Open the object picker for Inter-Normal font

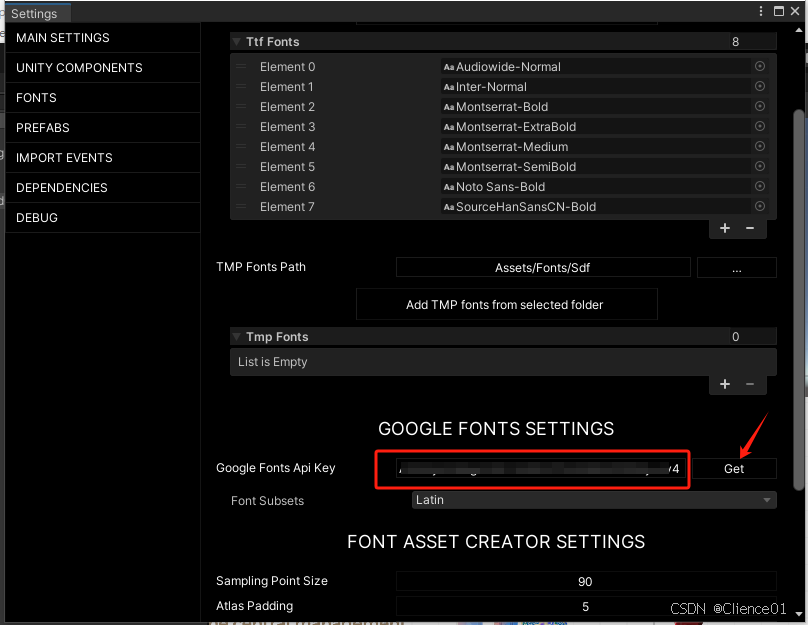759,86
